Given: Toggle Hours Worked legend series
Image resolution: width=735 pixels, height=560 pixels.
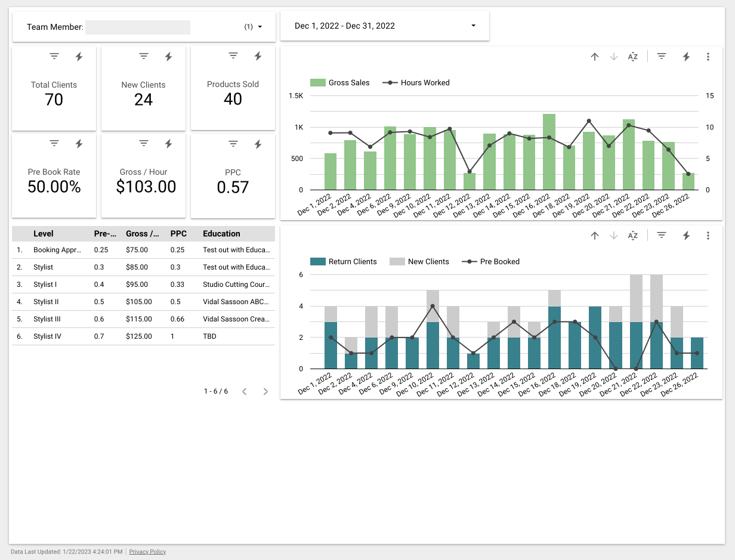Looking at the screenshot, I should (425, 83).
